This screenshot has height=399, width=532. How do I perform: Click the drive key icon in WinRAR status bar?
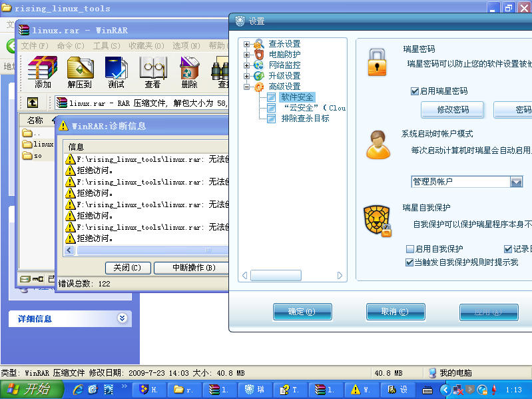click(38, 279)
